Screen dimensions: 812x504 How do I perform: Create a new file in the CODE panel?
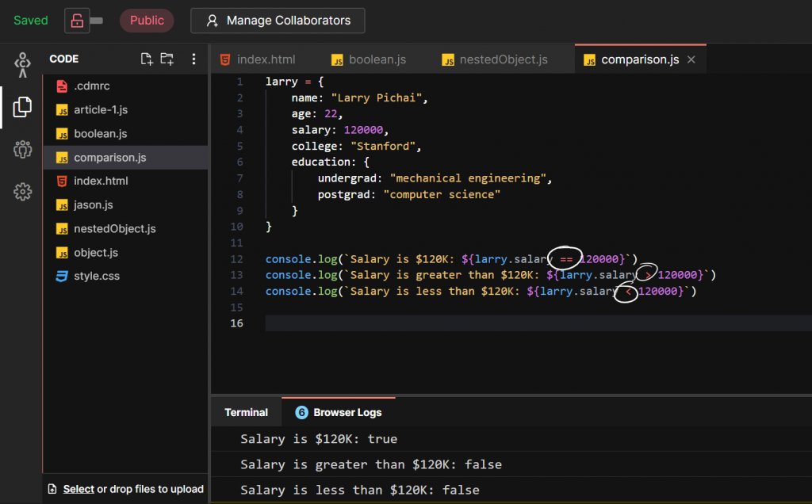(x=146, y=59)
